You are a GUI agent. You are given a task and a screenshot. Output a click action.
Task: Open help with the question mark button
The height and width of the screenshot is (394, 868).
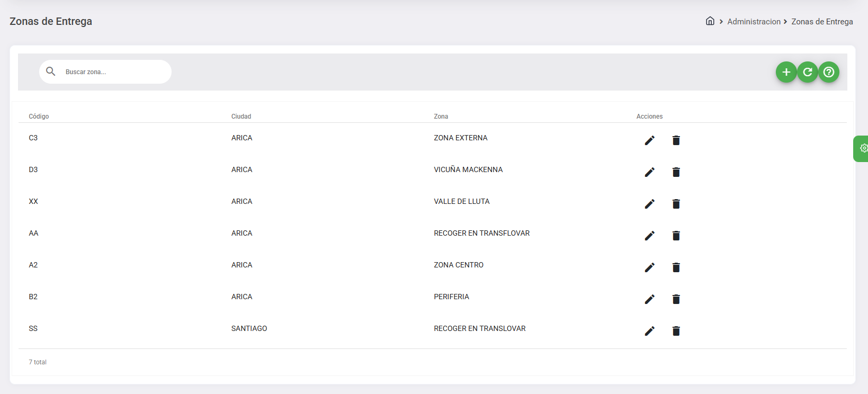click(x=829, y=72)
